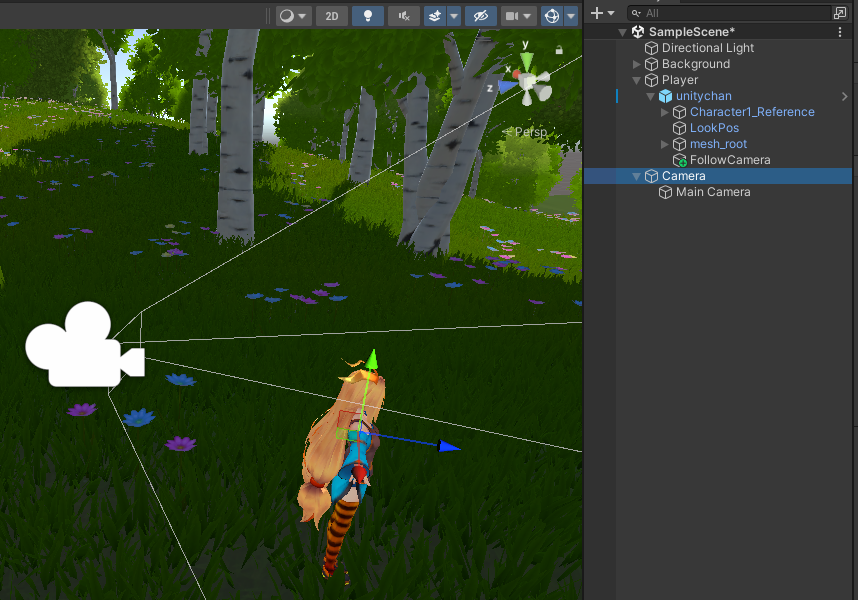Screen dimensions: 858x600
Task: Click the red X axis cone on gizmo
Action: (x=516, y=73)
